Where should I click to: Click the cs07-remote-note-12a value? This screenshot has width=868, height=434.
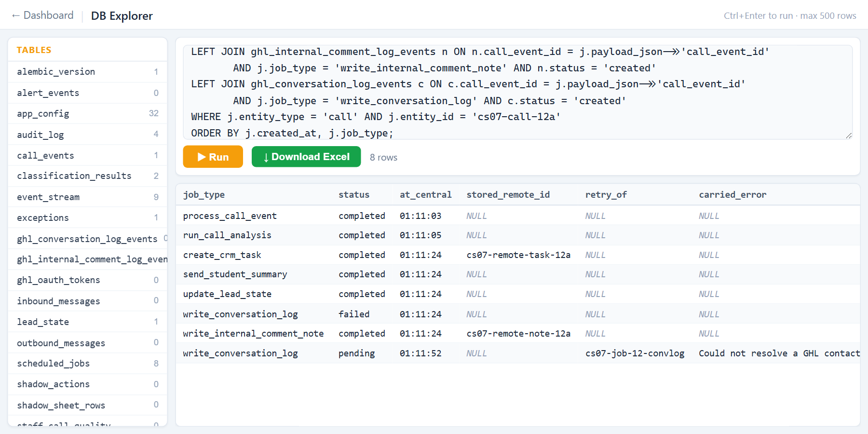click(x=518, y=334)
